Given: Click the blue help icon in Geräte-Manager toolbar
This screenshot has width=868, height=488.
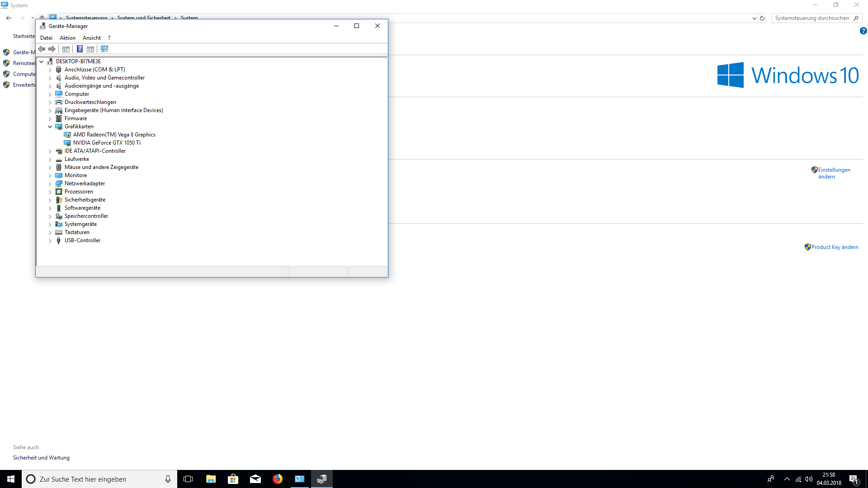Looking at the screenshot, I should tap(80, 49).
